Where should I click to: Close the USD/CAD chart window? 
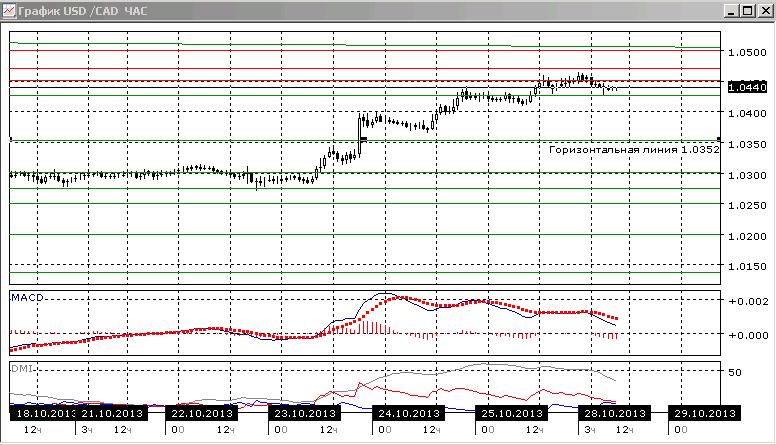[x=765, y=11]
